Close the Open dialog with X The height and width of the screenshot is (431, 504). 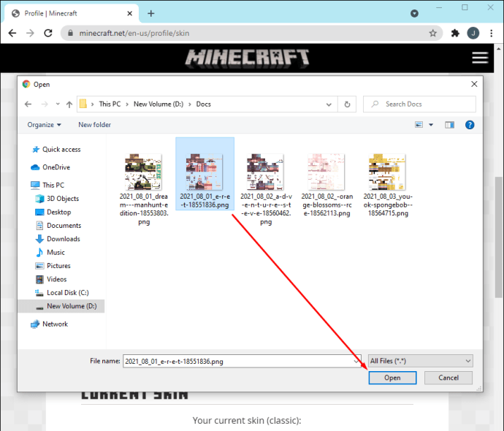(x=474, y=84)
